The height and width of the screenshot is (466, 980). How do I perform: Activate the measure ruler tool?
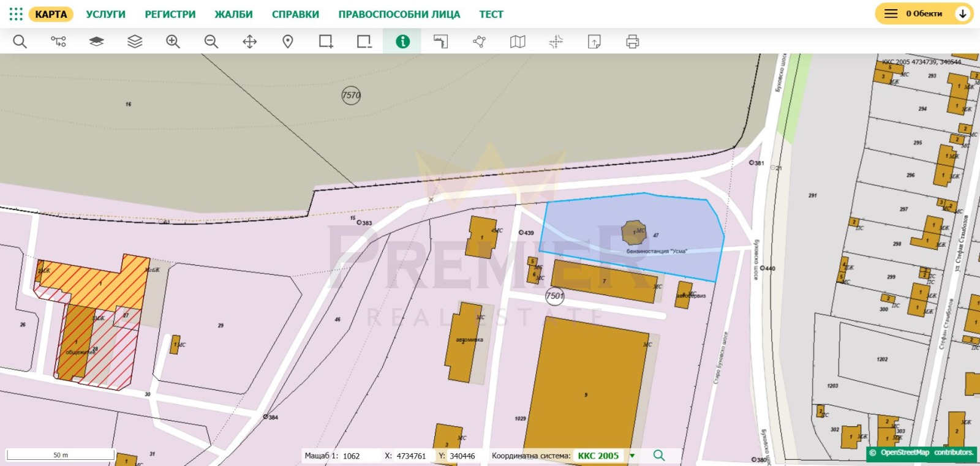point(441,42)
